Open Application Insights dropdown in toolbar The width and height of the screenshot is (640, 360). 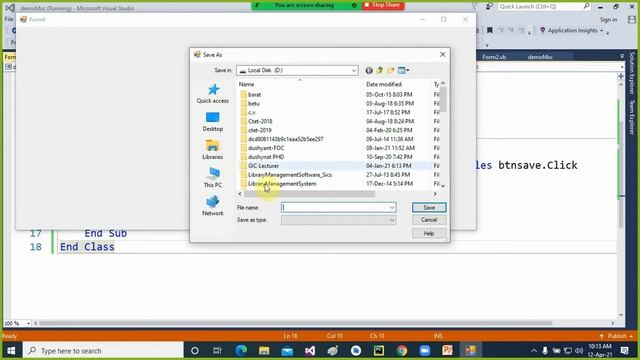pyautogui.click(x=571, y=31)
